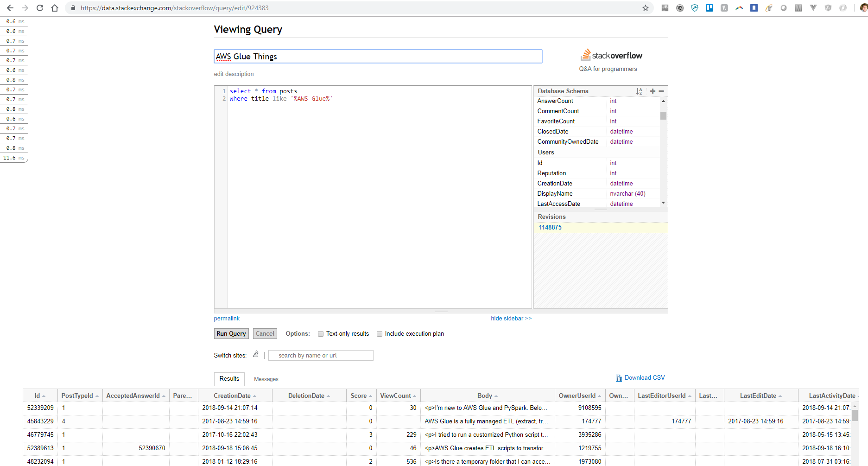Screen dimensions: 868x466
Task: Click the browser address bar URL
Action: click(x=175, y=8)
